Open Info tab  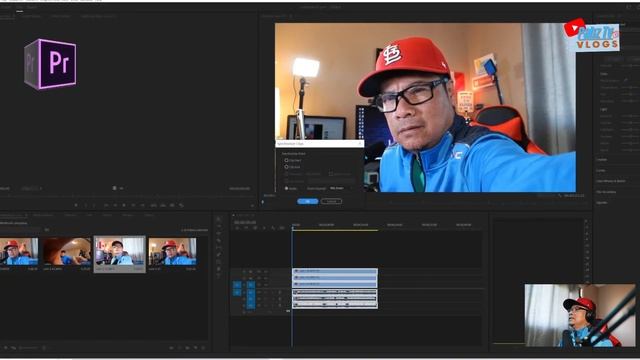coord(90,215)
